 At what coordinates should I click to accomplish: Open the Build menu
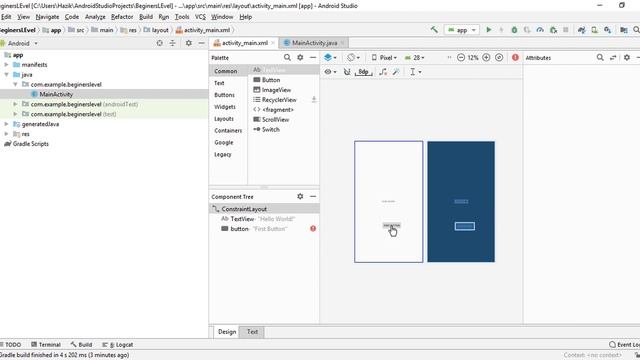[146, 17]
